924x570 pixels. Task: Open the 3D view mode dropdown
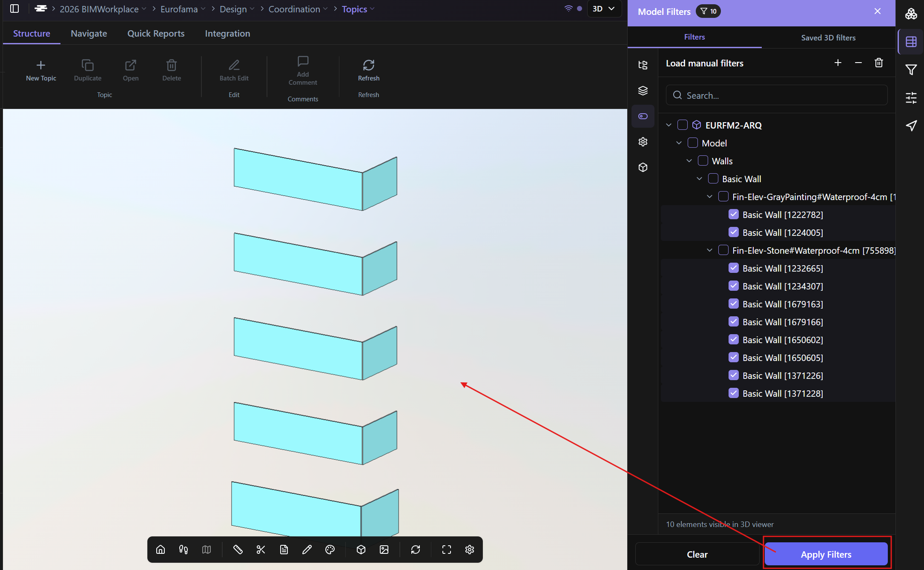click(604, 9)
